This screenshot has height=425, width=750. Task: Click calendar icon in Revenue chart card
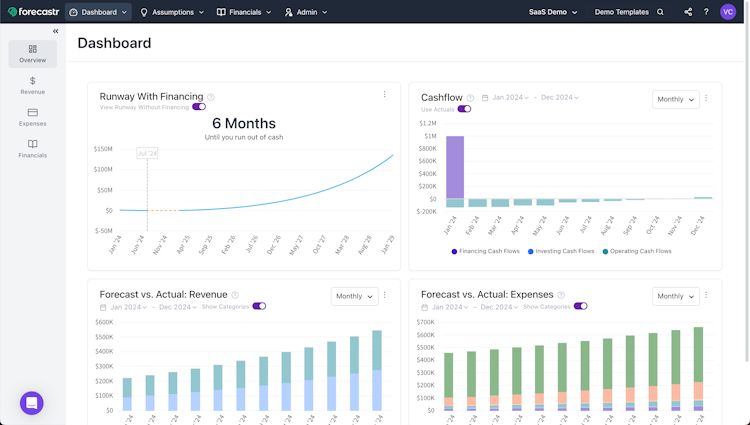coord(103,307)
